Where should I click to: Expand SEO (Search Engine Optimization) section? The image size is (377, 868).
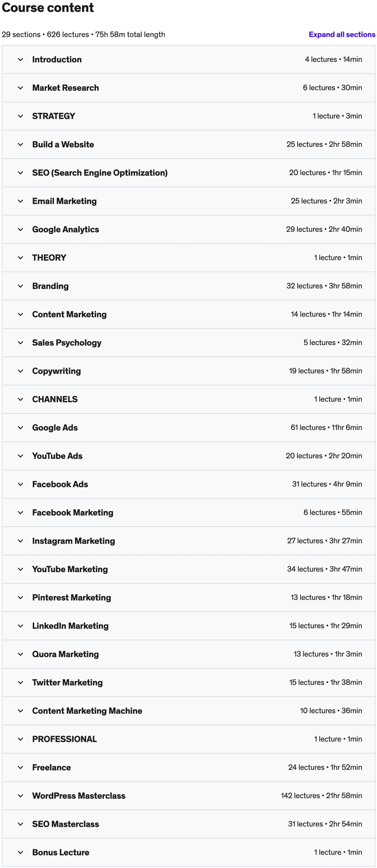point(100,173)
